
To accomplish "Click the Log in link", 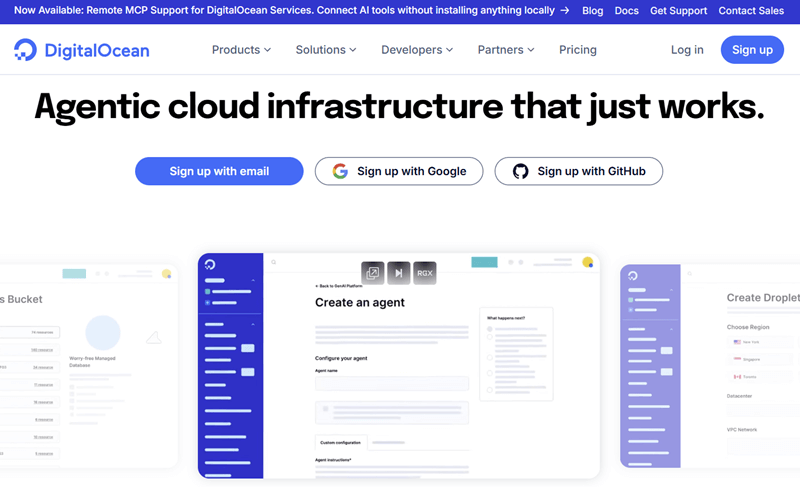I will (x=687, y=50).
